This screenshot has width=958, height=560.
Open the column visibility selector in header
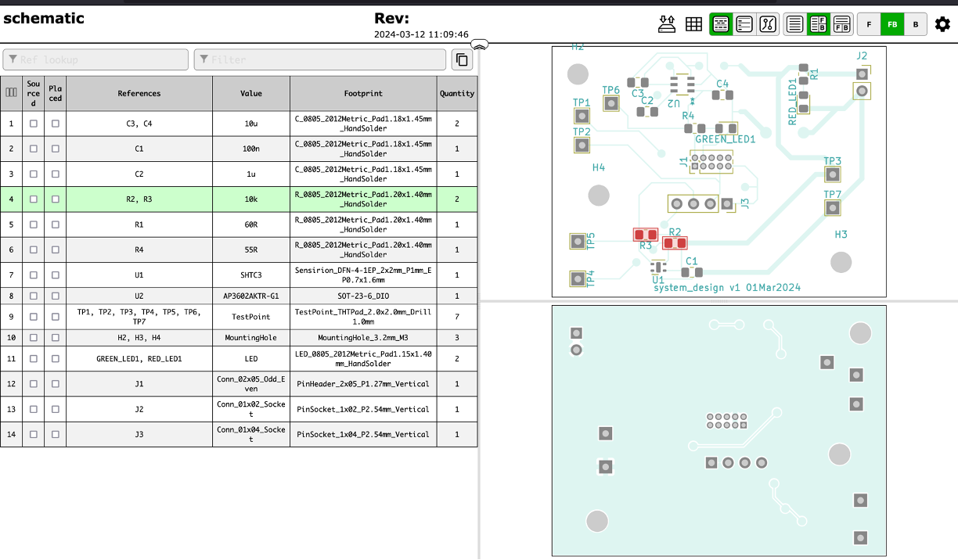click(x=11, y=92)
